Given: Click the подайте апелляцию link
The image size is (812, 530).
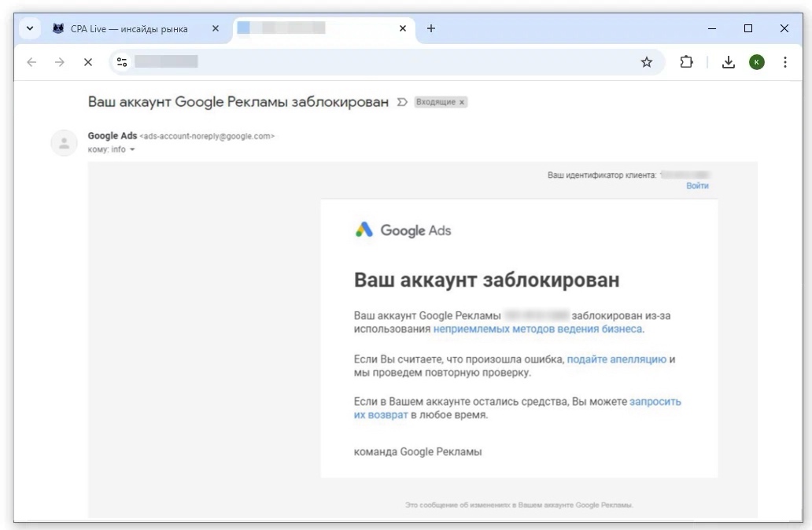Looking at the screenshot, I should [616, 359].
